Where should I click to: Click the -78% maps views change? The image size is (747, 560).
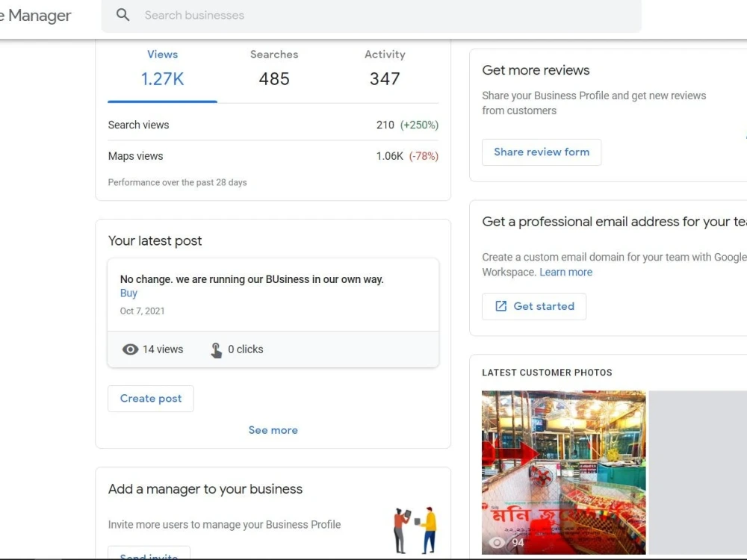pos(424,156)
